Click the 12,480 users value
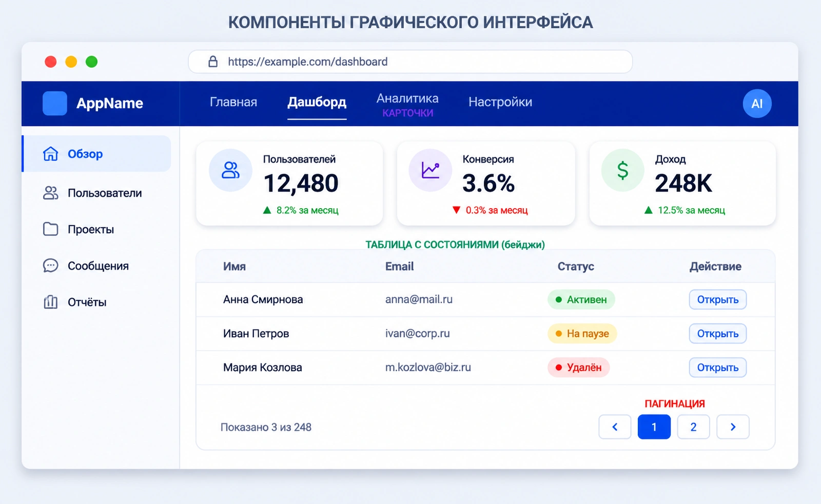This screenshot has height=504, width=821. pos(301,184)
